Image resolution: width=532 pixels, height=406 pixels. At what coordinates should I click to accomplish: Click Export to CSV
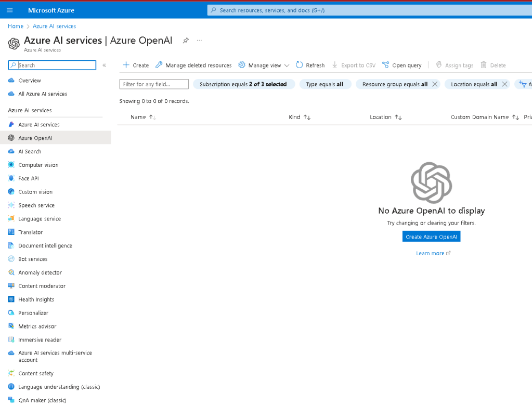tap(354, 65)
